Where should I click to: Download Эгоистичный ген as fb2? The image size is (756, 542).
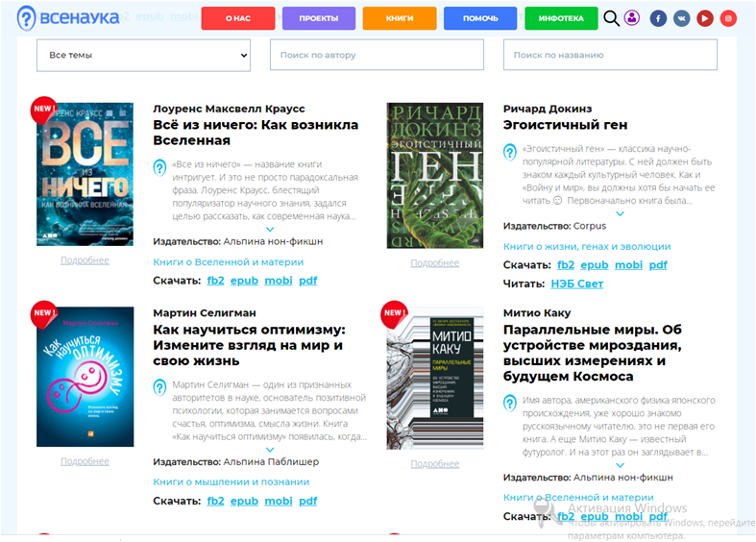pos(566,265)
